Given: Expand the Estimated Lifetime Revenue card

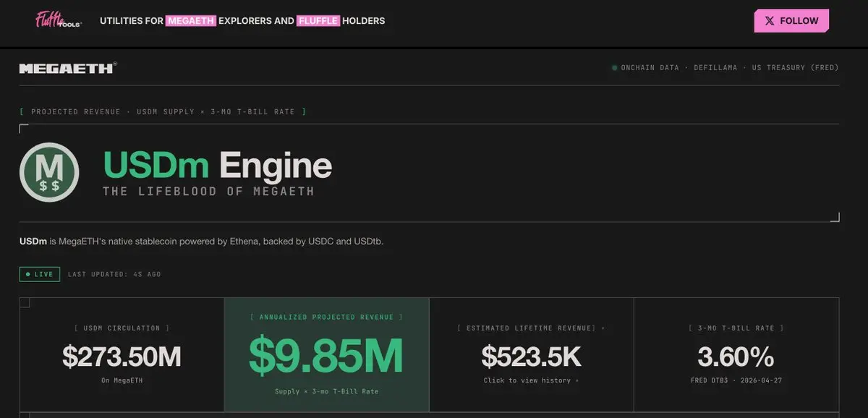Looking at the screenshot, I should click(532, 354).
